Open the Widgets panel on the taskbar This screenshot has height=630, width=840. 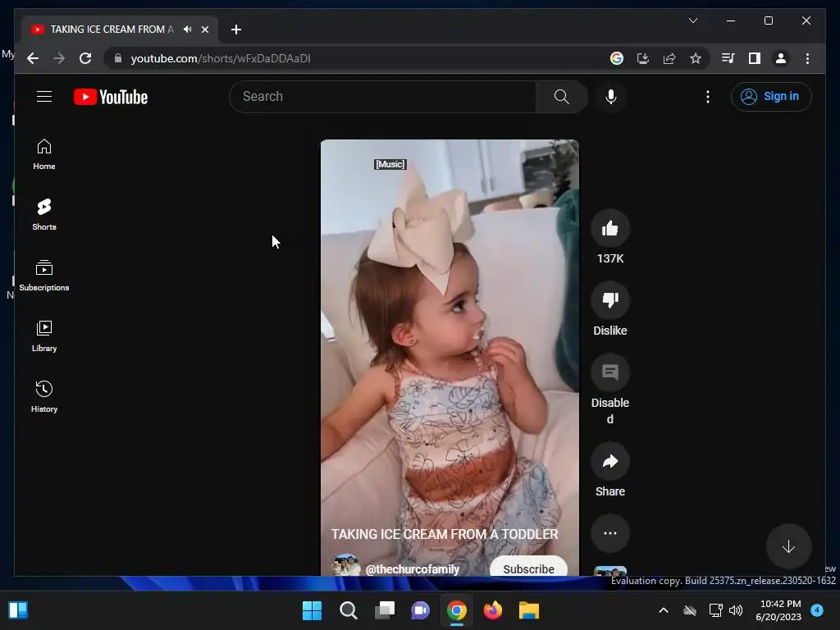point(18,610)
